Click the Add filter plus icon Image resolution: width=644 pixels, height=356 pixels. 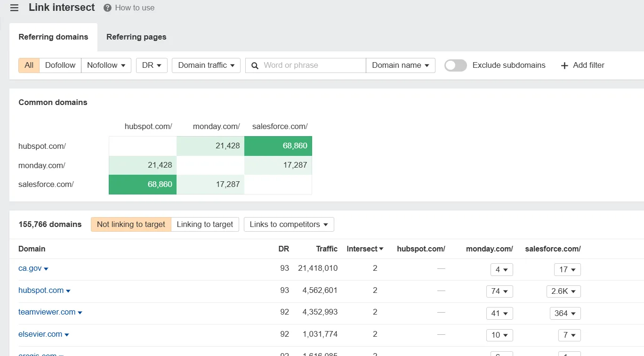tap(564, 65)
